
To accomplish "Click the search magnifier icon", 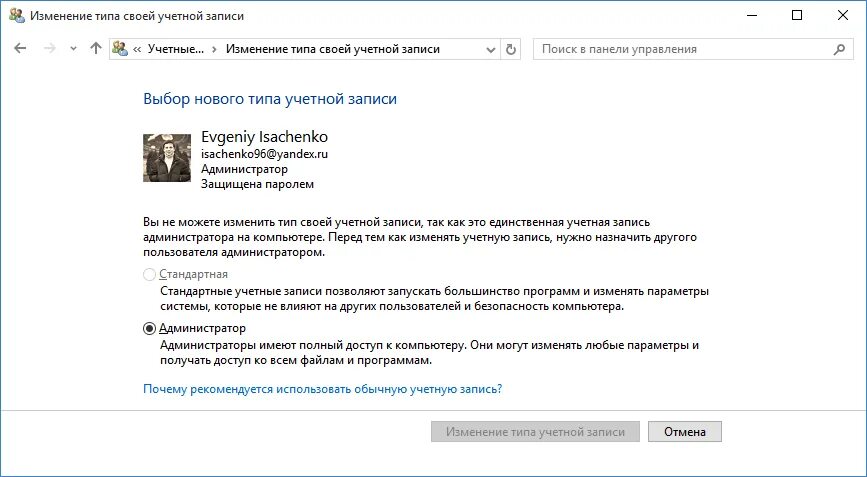I will 839,49.
